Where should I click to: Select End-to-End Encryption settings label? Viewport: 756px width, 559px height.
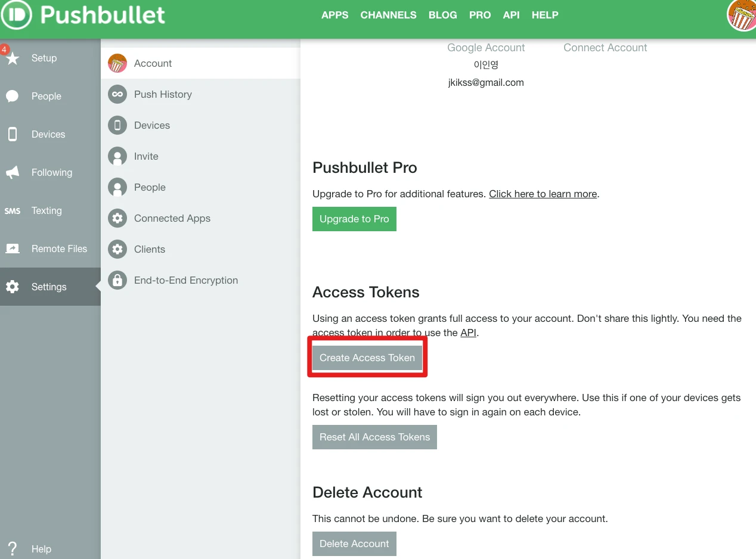click(x=186, y=280)
